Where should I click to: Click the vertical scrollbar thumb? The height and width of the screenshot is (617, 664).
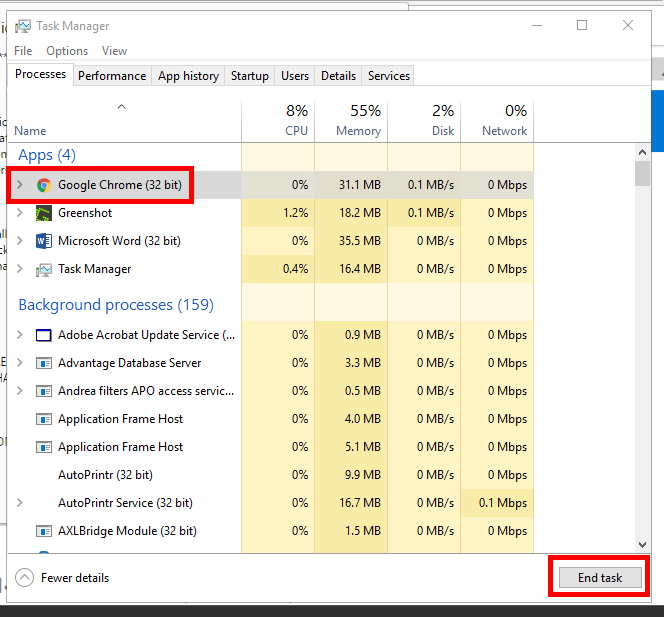[x=642, y=173]
